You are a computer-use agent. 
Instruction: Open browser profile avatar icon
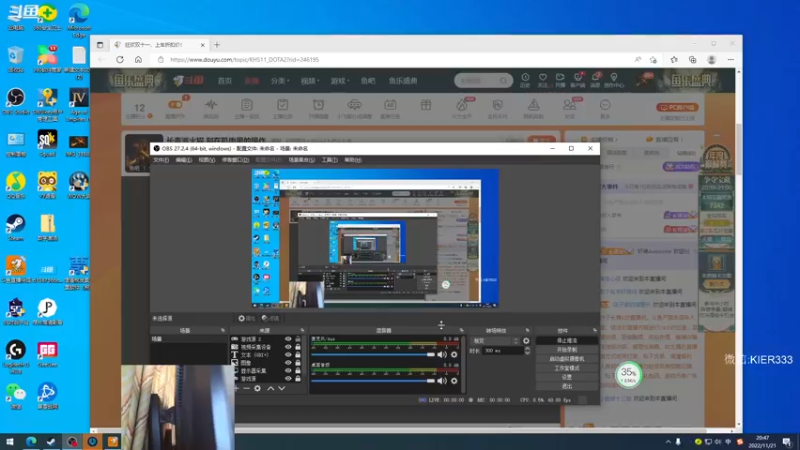click(x=712, y=60)
